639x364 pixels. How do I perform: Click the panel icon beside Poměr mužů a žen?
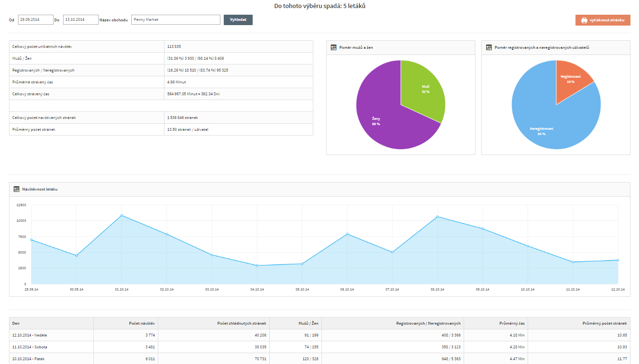pyautogui.click(x=334, y=47)
